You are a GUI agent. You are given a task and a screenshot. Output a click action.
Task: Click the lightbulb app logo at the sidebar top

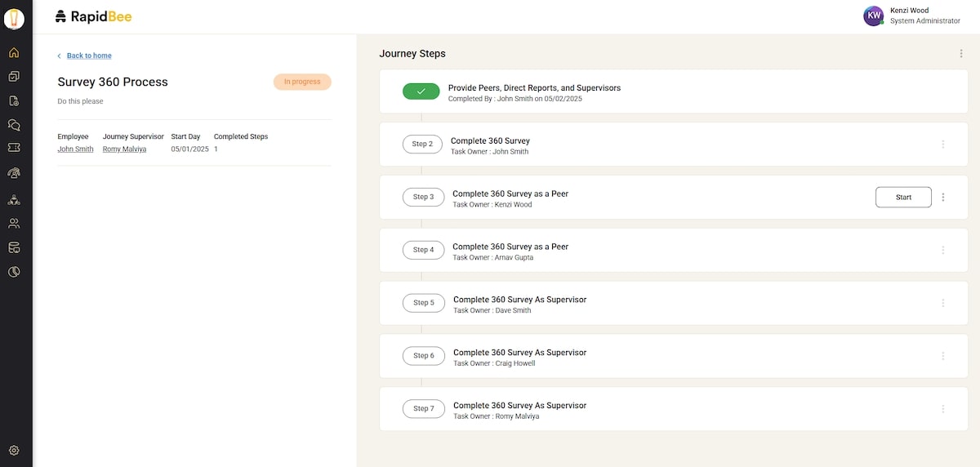[x=15, y=19]
